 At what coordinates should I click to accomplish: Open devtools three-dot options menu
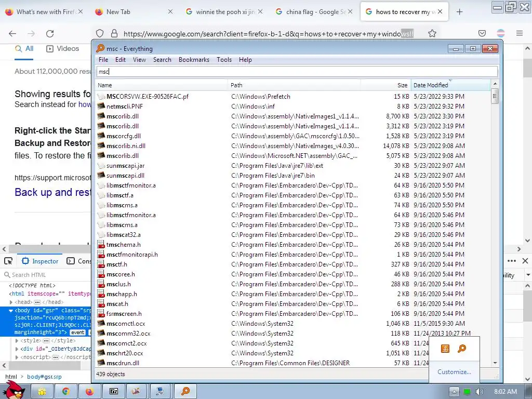click(x=512, y=261)
